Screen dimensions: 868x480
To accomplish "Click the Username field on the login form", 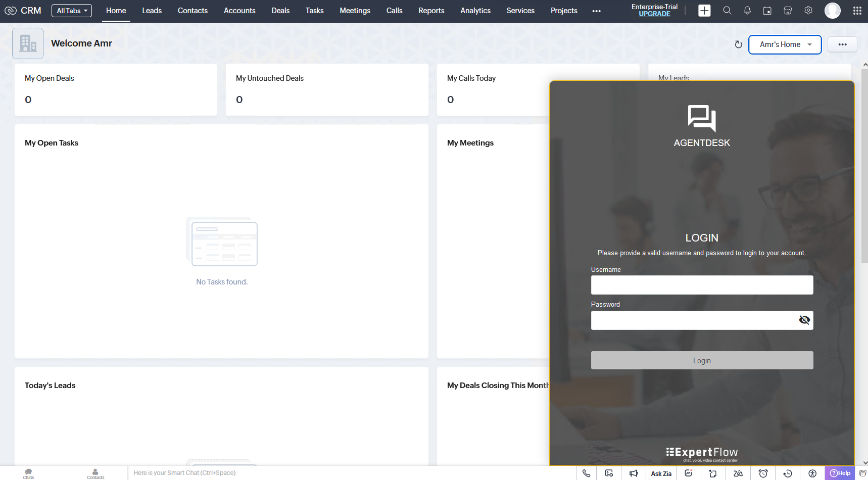I will point(702,285).
